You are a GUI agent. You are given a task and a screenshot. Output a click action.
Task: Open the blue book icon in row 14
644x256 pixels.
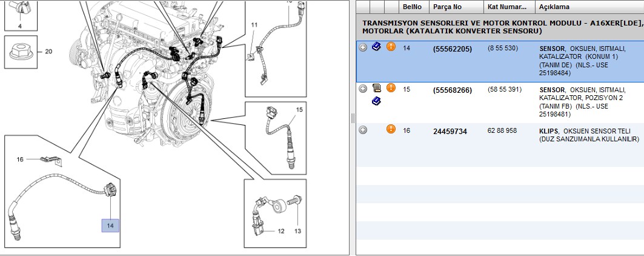pyautogui.click(x=376, y=47)
